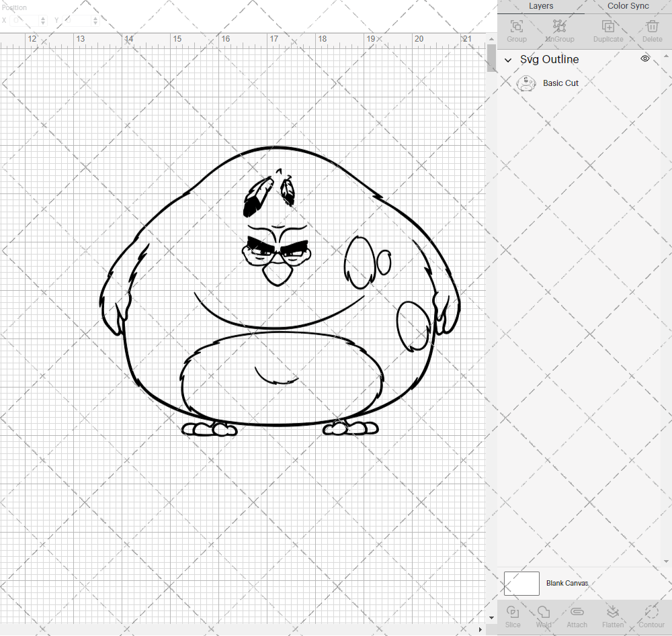Increase the X position using the stepper arrow
The image size is (672, 636).
click(x=42, y=18)
